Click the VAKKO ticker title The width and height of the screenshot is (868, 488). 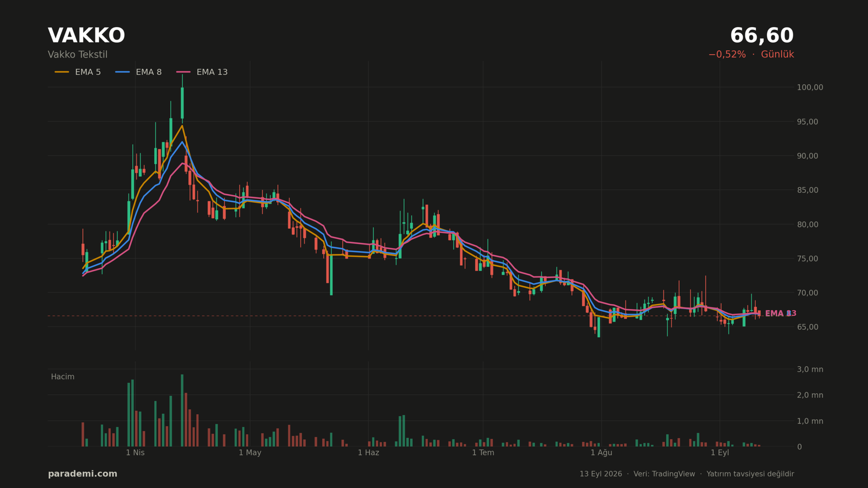[86, 36]
